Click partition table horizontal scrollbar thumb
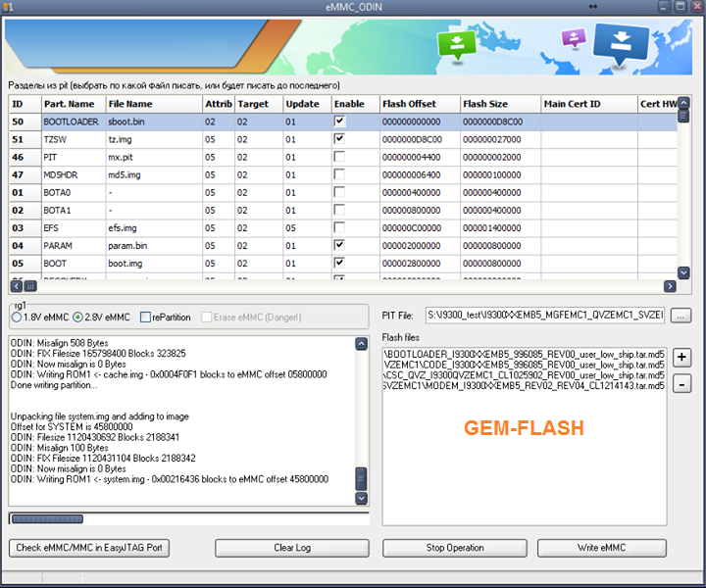 pyautogui.click(x=30, y=286)
